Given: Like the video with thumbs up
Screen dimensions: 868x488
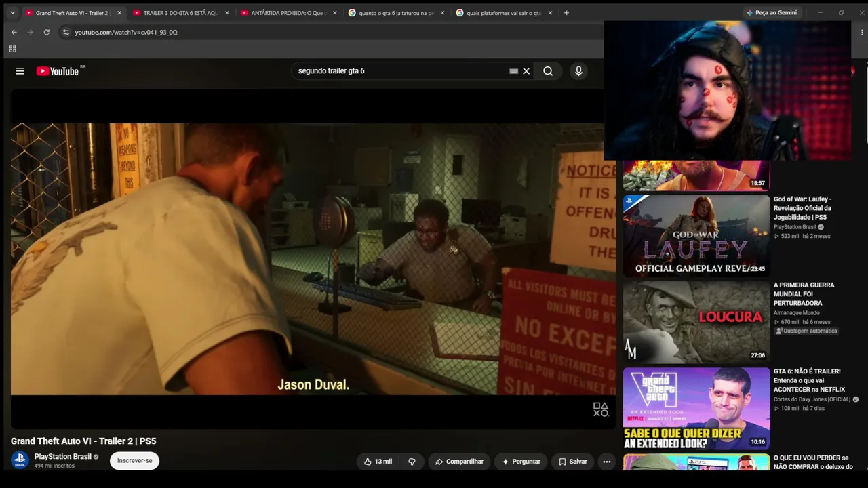Looking at the screenshot, I should pos(378,462).
